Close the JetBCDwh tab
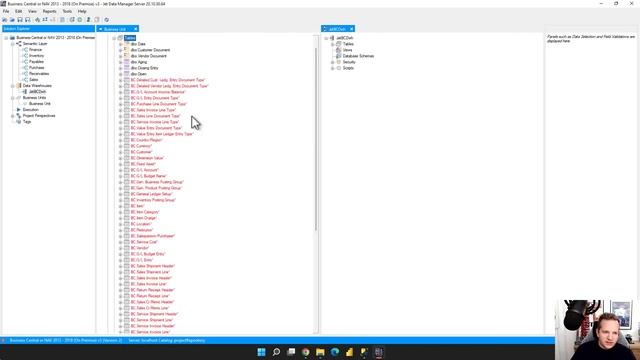The width and height of the screenshot is (640, 360). pos(351,29)
